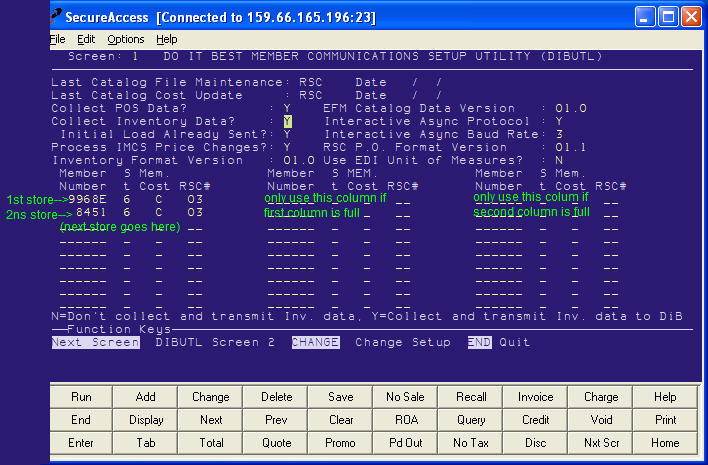Click the Print button
Viewport: 708px width, 465px height.
(666, 420)
